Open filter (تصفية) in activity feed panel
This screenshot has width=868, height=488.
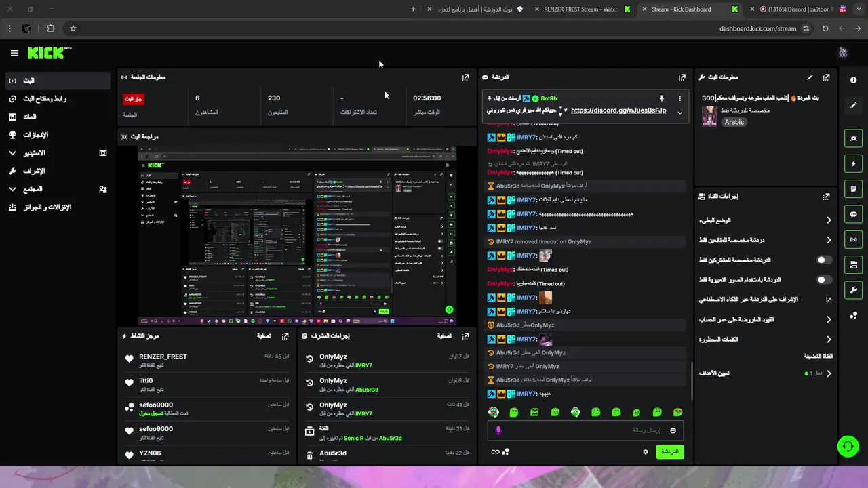(264, 335)
